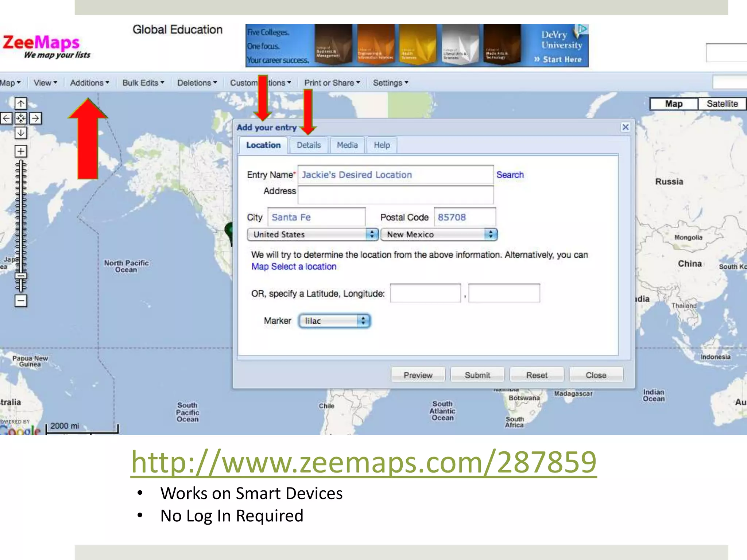747x560 pixels.
Task: Click the DeVry Start Here ad
Action: [417, 46]
